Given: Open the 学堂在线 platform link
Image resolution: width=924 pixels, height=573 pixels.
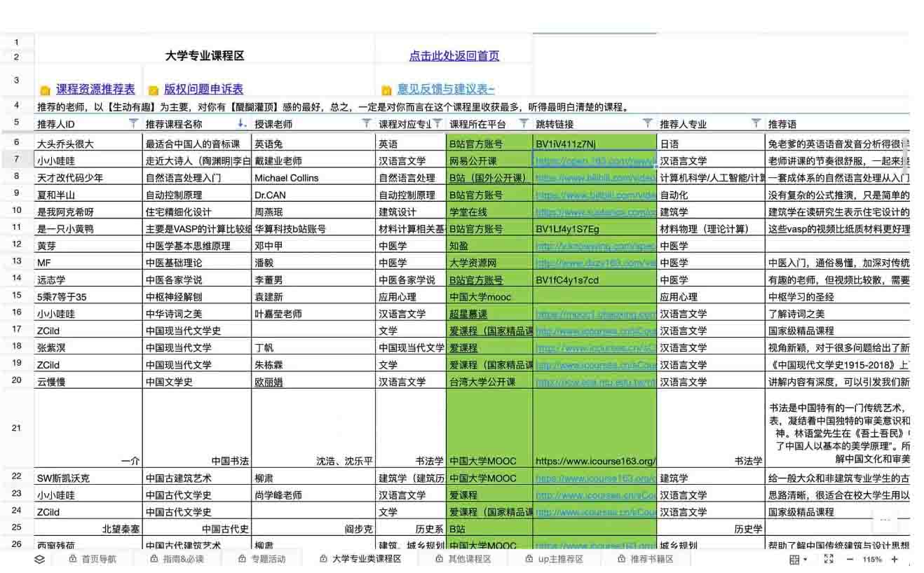Looking at the screenshot, I should (x=468, y=212).
